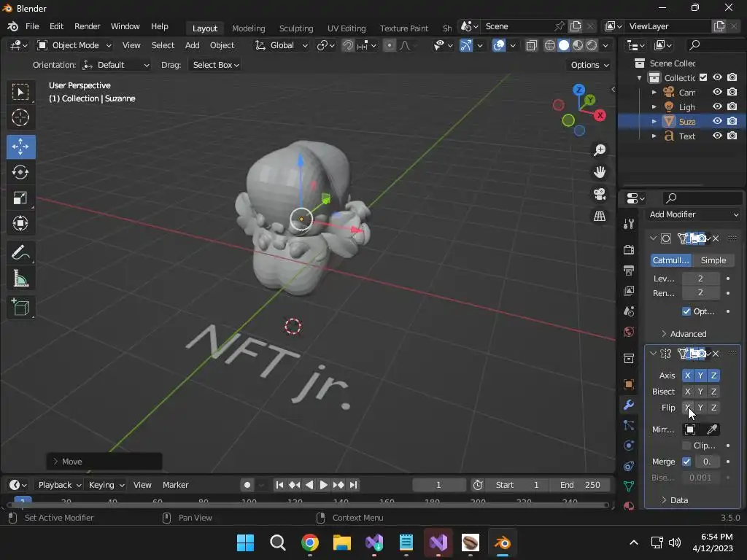Viewport: 747px width, 560px height.
Task: Select the Transform tool
Action: click(20, 223)
